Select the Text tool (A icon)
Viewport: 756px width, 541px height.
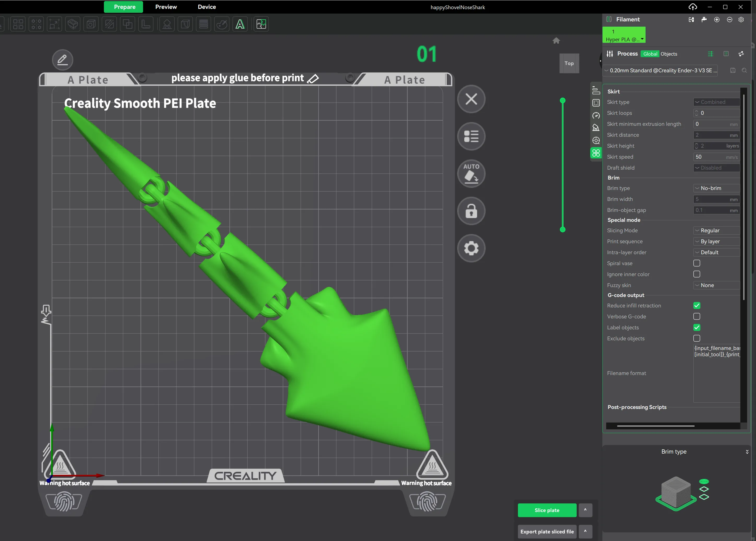click(x=240, y=24)
